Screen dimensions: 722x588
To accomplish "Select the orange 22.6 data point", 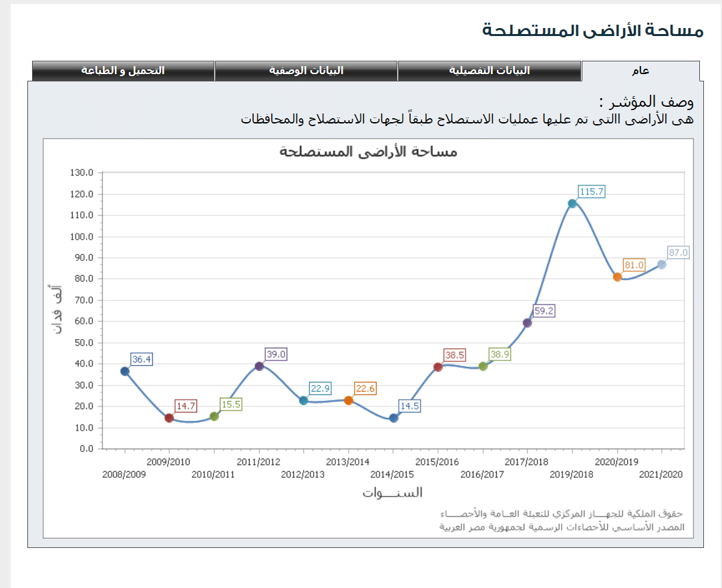I will 349,399.
